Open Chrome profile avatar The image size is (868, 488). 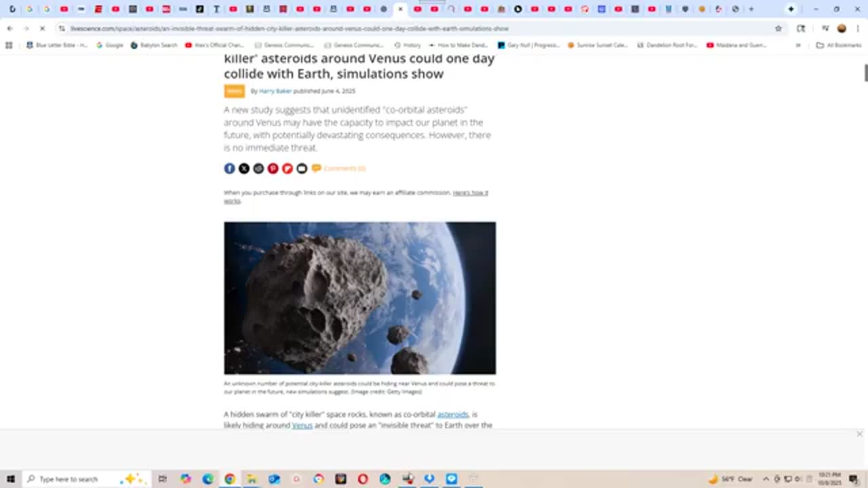pos(842,28)
